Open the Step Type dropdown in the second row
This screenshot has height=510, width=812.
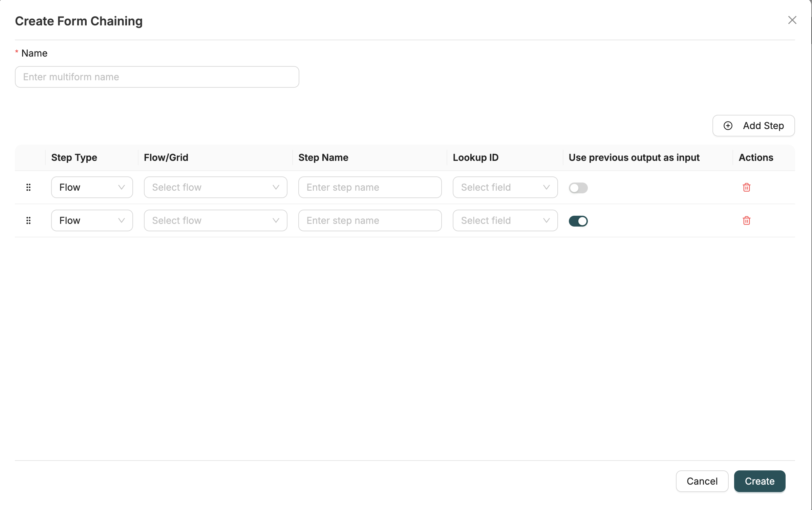(92, 220)
